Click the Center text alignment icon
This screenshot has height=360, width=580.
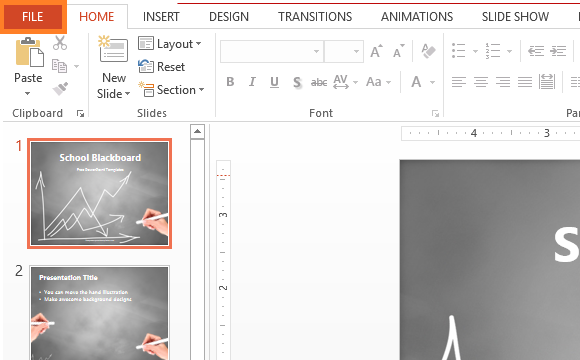[x=480, y=82]
